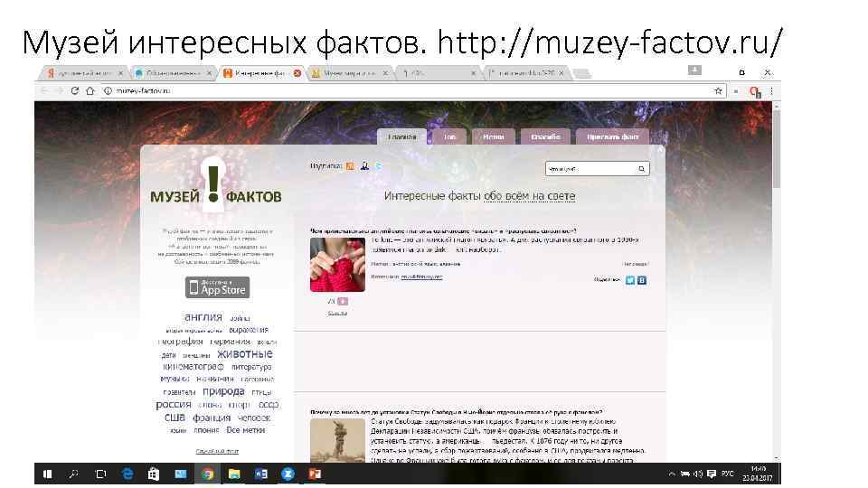Screen dimensions: 868x488
Task: Open the Statue of Liberty fact thumbnail
Action: coord(337,440)
